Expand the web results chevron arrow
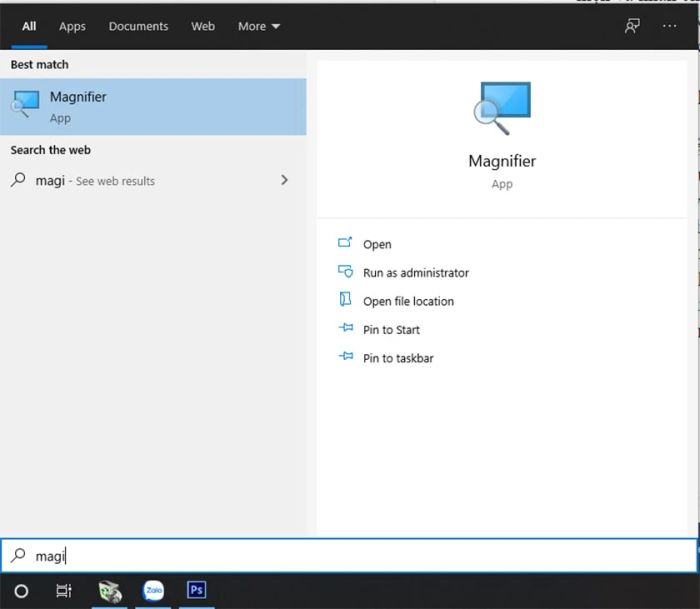 (284, 180)
